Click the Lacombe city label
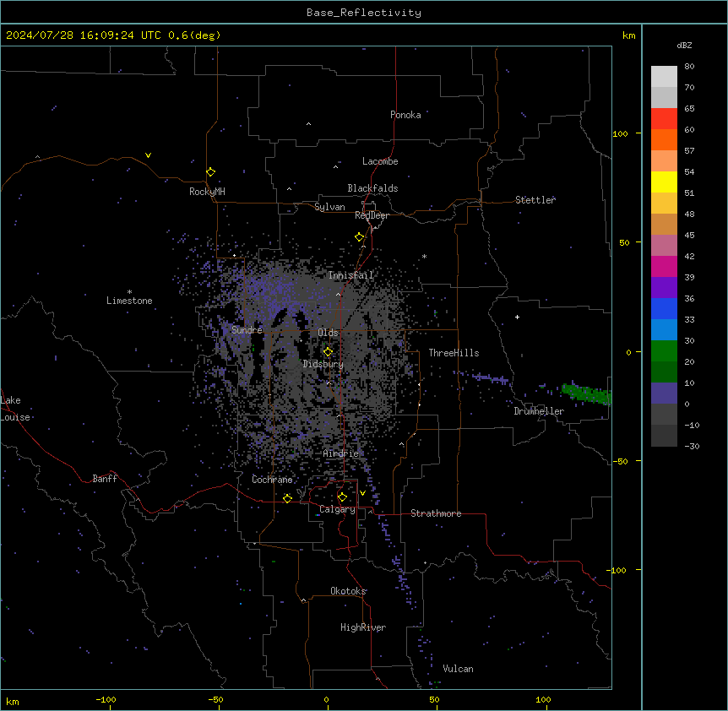Viewport: 728px width, 711px height. tap(380, 161)
